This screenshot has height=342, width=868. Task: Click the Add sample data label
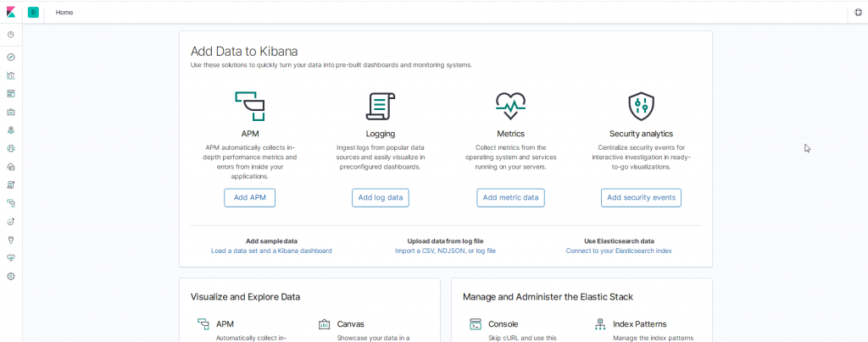click(271, 241)
